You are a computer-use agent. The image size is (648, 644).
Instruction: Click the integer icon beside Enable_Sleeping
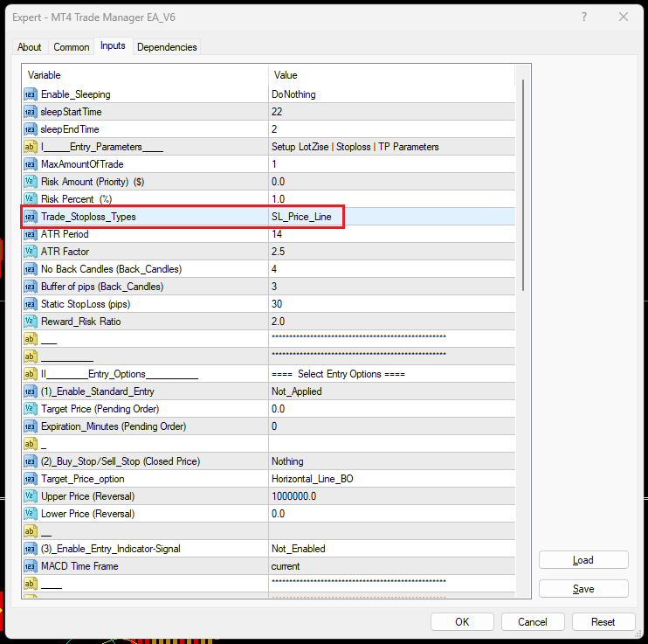tap(30, 94)
